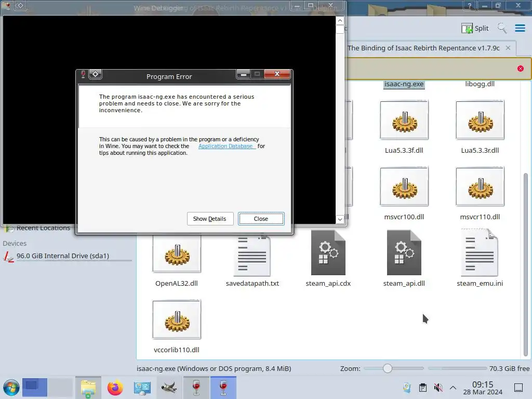Open Program Error window menu diamond icon
The width and height of the screenshot is (532, 399).
pyautogui.click(x=96, y=74)
